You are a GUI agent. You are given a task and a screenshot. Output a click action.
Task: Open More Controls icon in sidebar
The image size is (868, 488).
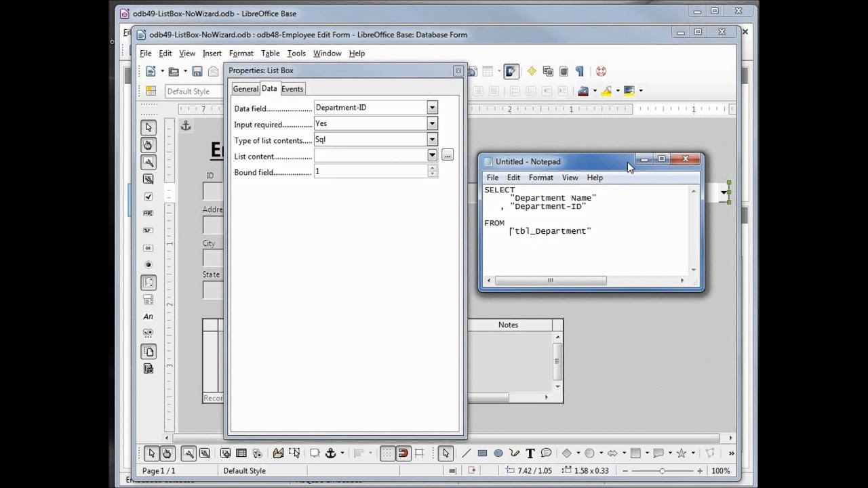click(x=149, y=333)
